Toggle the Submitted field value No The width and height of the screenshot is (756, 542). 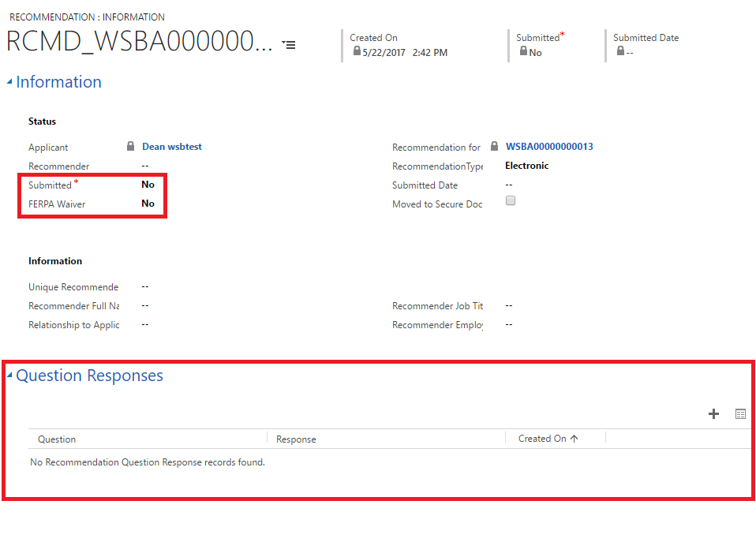pyautogui.click(x=148, y=185)
